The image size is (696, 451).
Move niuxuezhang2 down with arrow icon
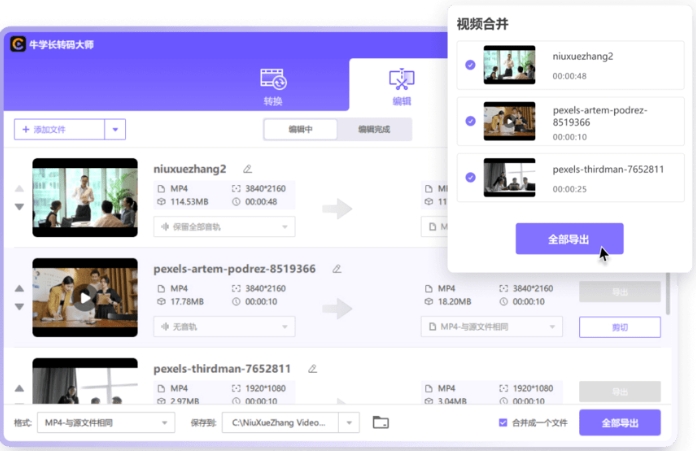point(19,207)
